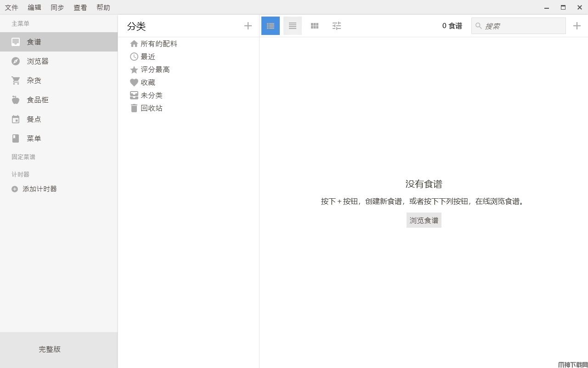
Task: Open the 同步 (Sync) menu
Action: 57,7
